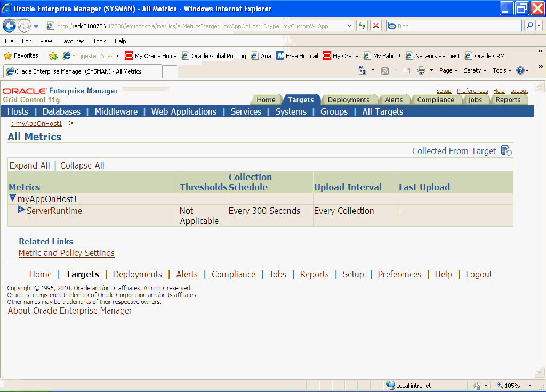Click the Expand All link

pos(30,165)
